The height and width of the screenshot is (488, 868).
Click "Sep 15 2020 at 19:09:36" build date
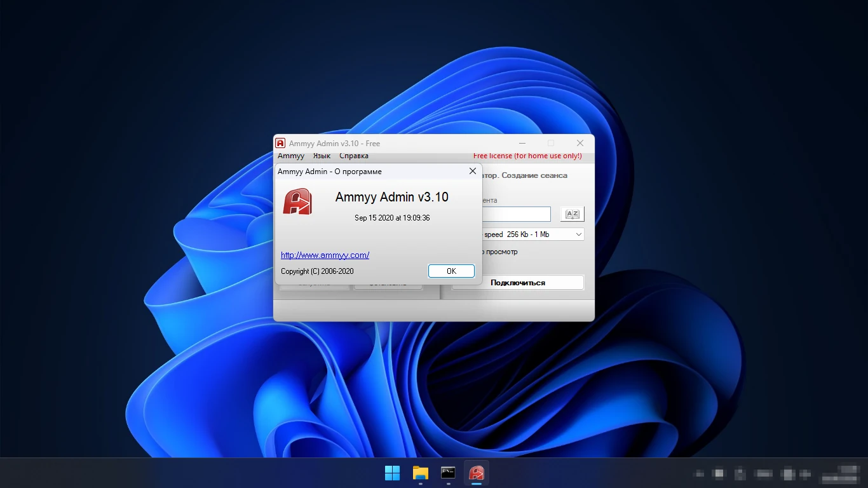[392, 218]
